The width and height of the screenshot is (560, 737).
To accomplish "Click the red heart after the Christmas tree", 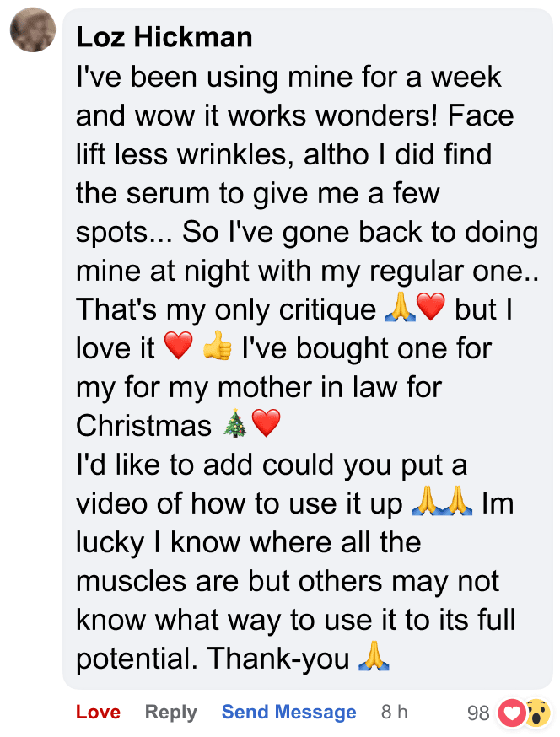I will (266, 425).
